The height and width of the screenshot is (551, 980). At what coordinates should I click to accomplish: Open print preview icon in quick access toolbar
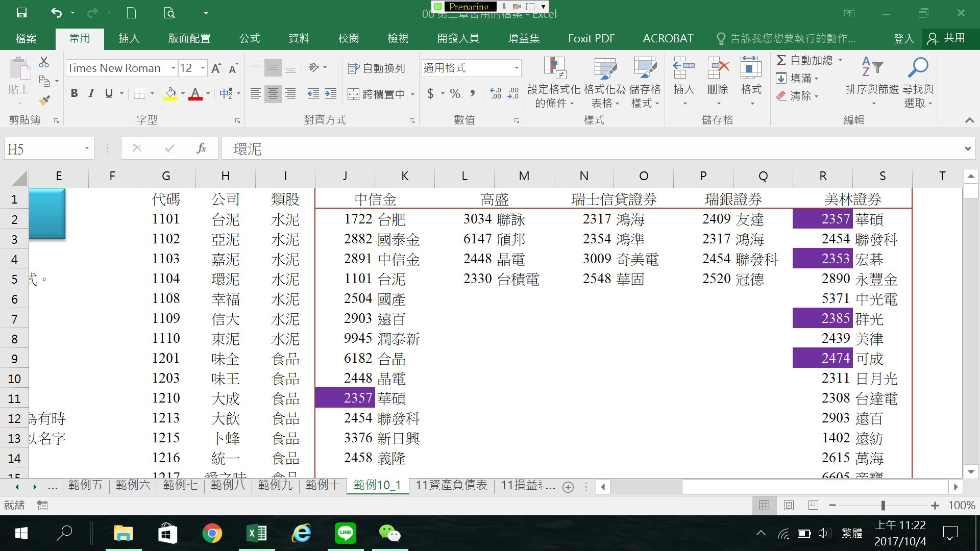pos(169,13)
